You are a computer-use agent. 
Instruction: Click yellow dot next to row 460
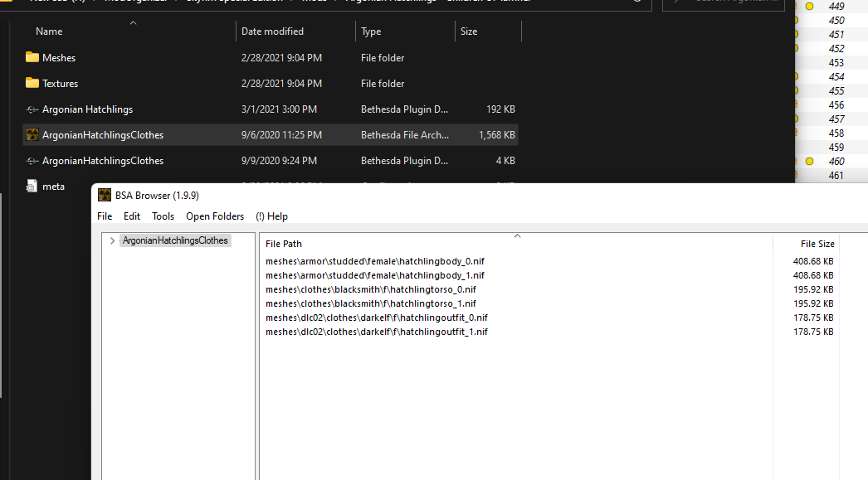point(809,162)
